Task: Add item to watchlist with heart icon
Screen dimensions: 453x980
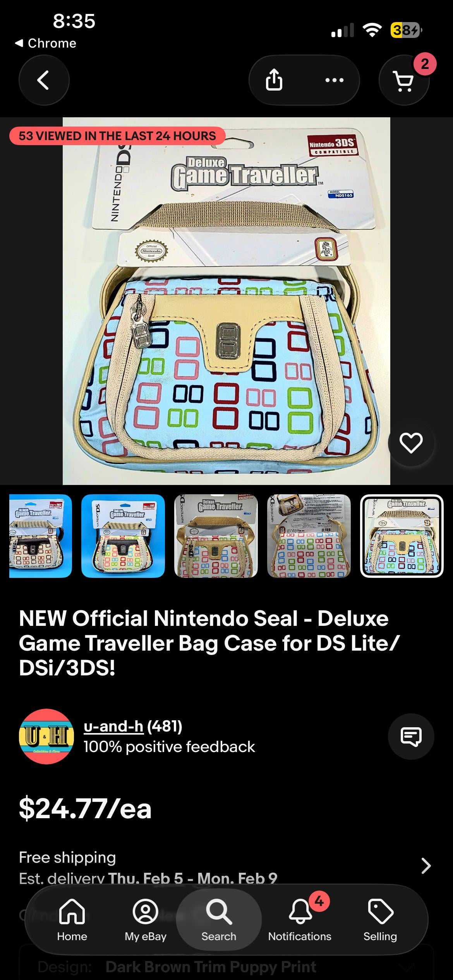Action: pos(411,443)
